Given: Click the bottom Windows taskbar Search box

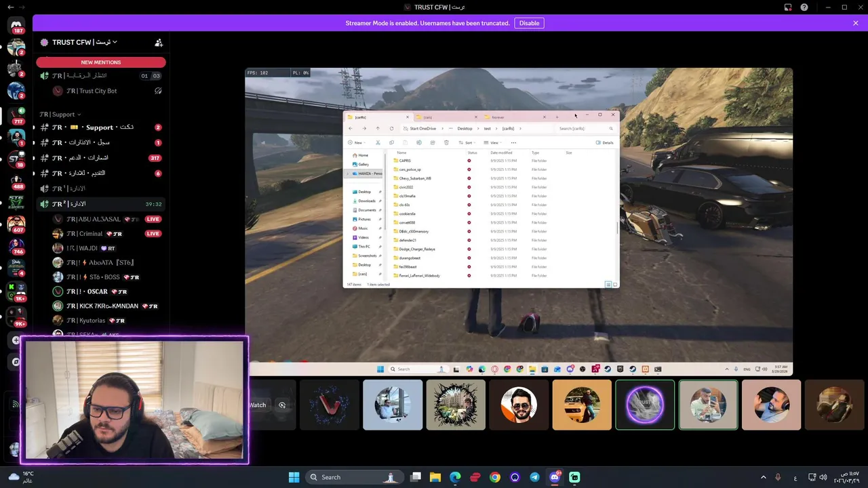Looking at the screenshot, I should tap(353, 477).
